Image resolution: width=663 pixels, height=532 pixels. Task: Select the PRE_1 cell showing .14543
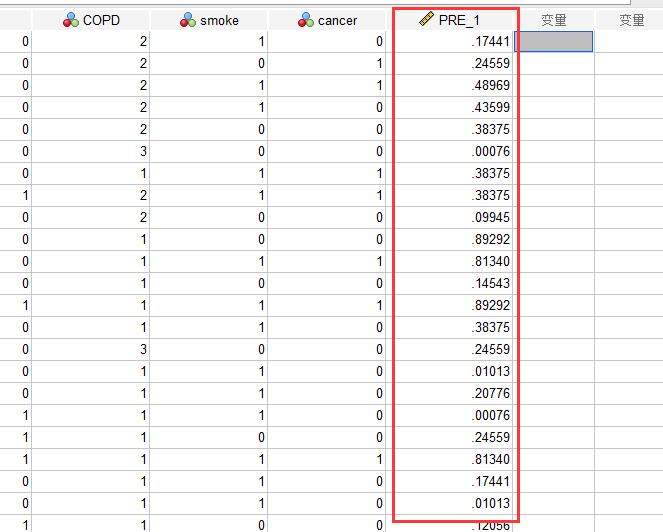click(450, 283)
